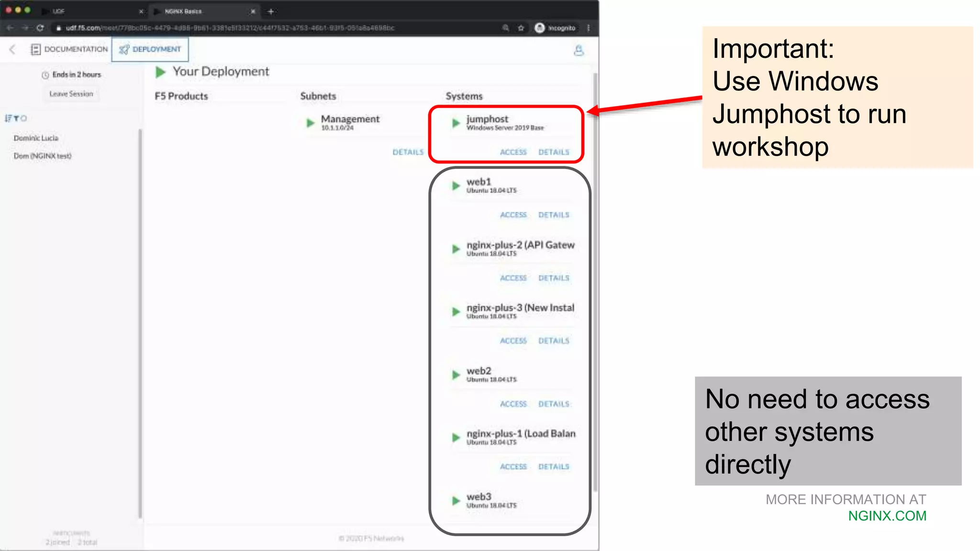Click the browser reload icon
980x551 pixels.
[x=40, y=28]
